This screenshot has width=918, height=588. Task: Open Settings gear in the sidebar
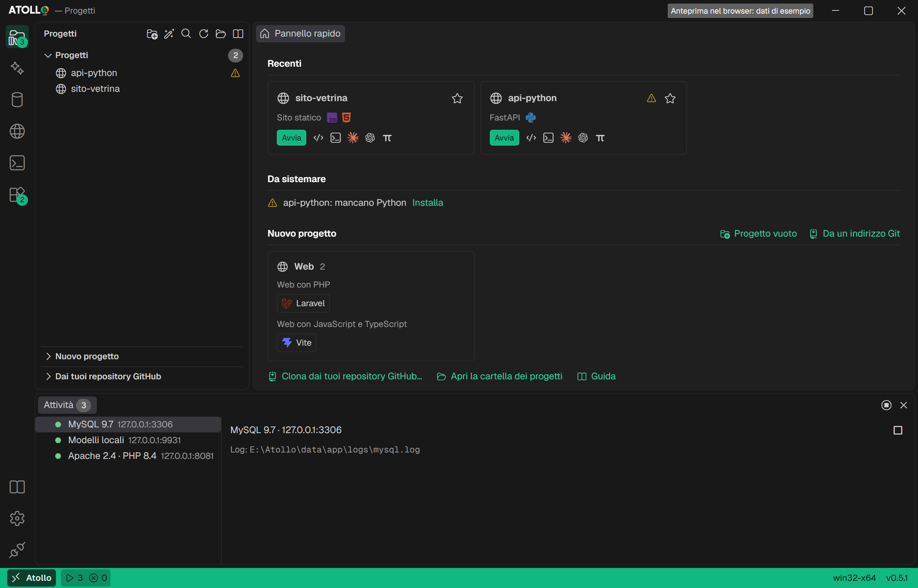(17, 518)
